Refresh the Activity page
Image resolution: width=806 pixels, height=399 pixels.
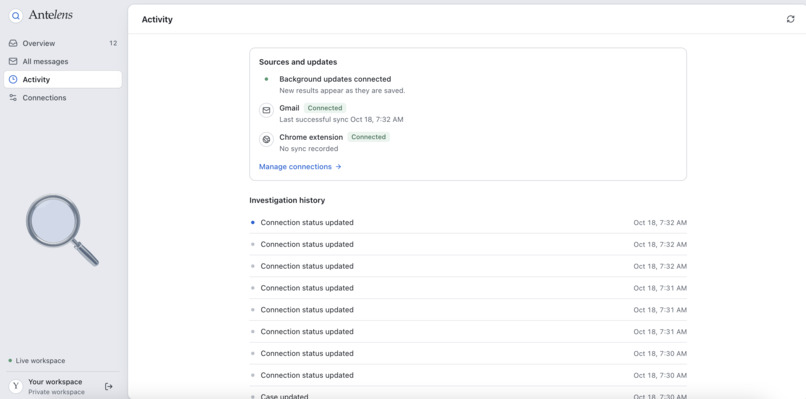tap(791, 19)
